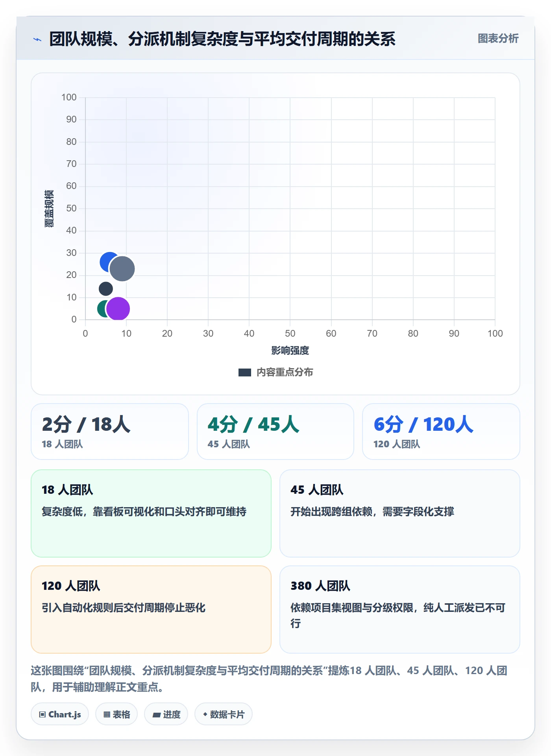Screen dimensions: 551x756
Task: Open the 6分 / 120人 stat card
Action: tap(441, 431)
